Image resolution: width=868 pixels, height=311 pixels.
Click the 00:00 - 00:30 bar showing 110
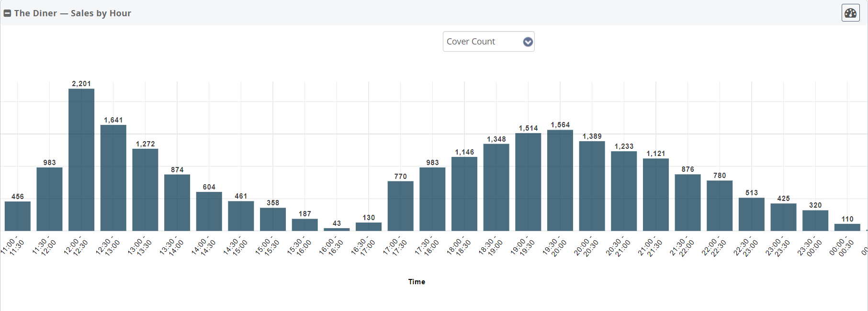[847, 227]
